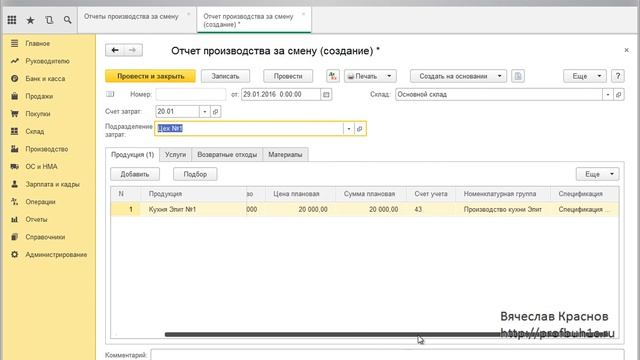This screenshot has height=360, width=640.
Task: Click the Номер input field
Action: pyautogui.click(x=191, y=95)
